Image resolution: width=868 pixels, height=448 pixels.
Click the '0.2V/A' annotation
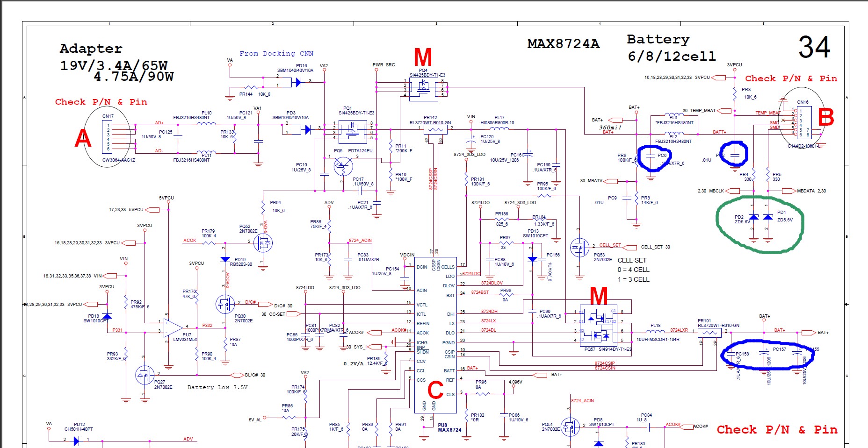[354, 363]
